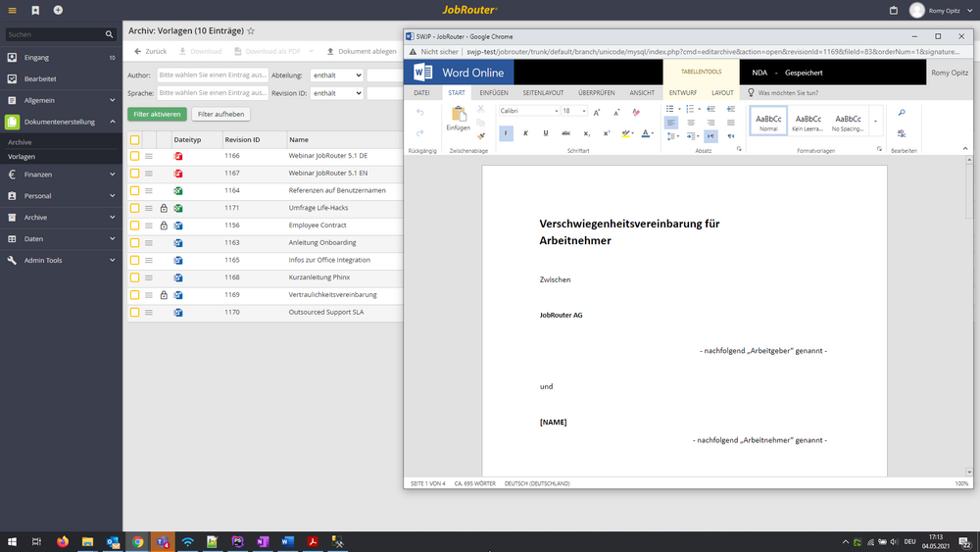Clear formatting with eraser icon

[636, 112]
